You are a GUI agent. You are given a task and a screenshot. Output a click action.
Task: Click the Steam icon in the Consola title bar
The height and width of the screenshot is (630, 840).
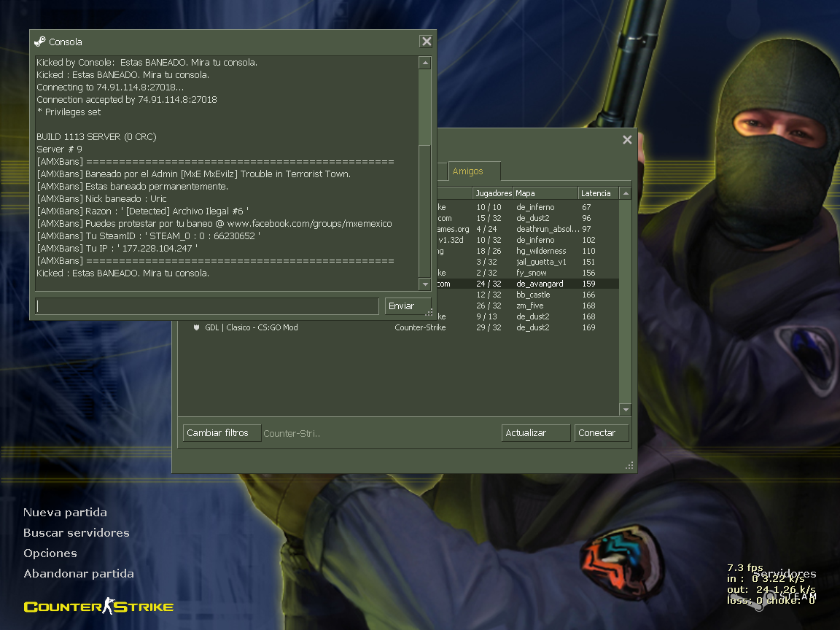tap(40, 42)
